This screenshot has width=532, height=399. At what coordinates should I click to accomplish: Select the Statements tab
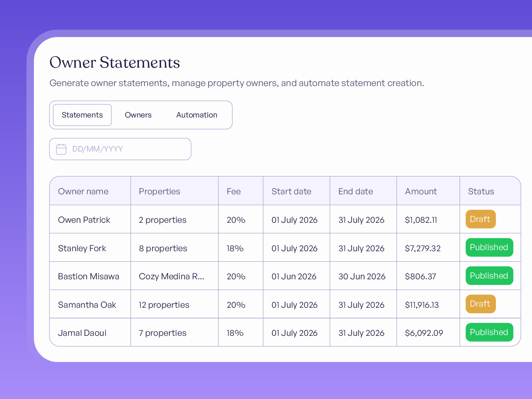pyautogui.click(x=82, y=115)
